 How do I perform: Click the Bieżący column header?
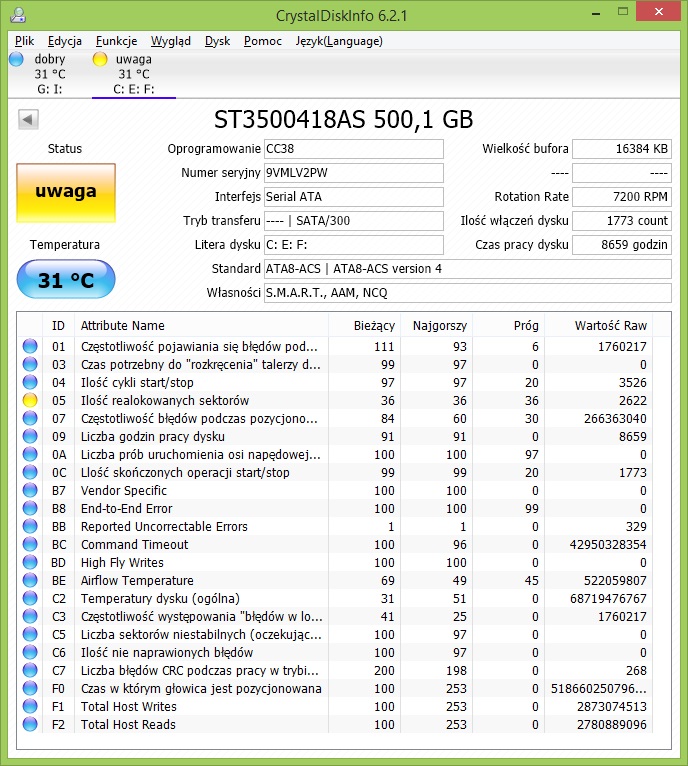[x=365, y=325]
